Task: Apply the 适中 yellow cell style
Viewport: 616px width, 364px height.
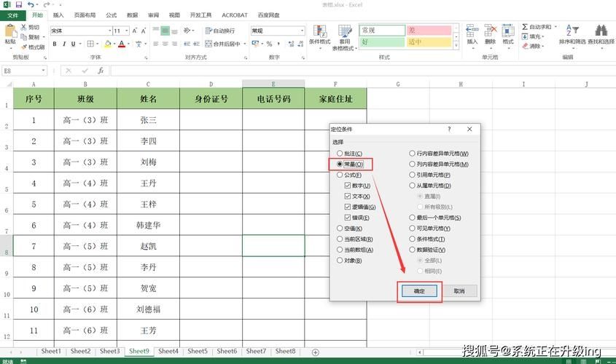Action: point(429,42)
